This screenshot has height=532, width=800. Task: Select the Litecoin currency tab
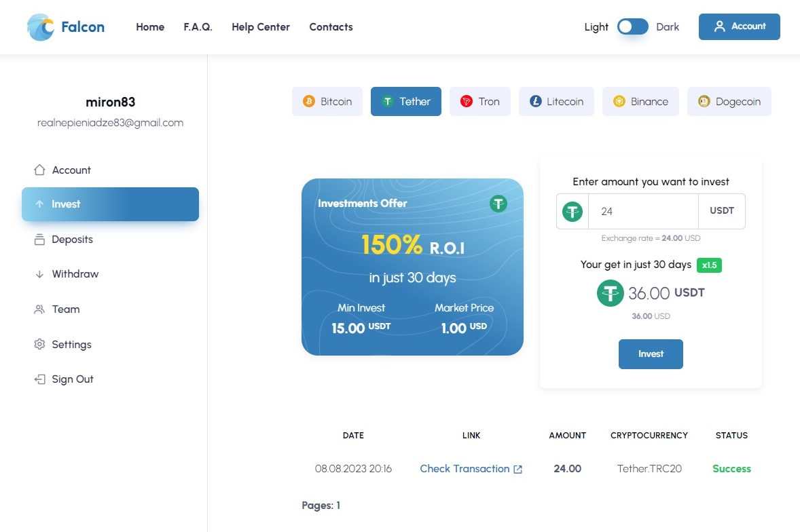pos(556,101)
